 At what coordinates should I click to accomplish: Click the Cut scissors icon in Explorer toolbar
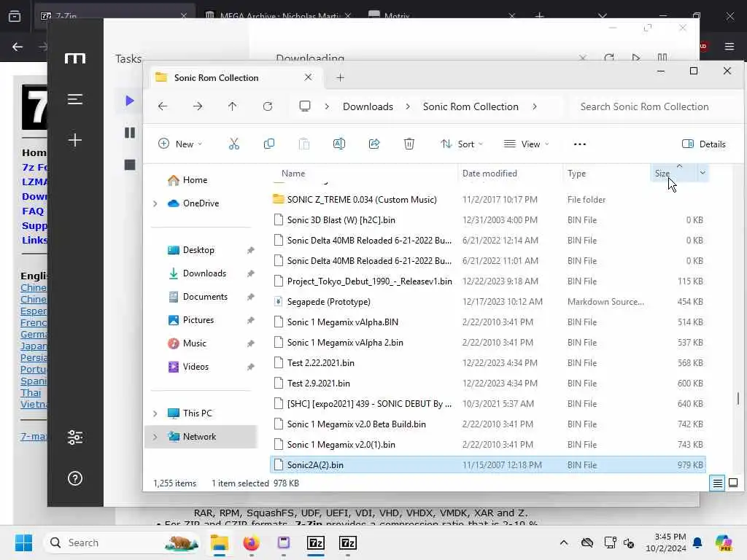pos(234,144)
